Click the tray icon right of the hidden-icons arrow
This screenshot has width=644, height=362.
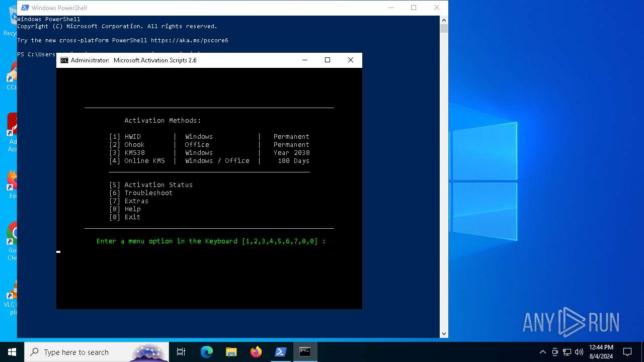point(555,352)
